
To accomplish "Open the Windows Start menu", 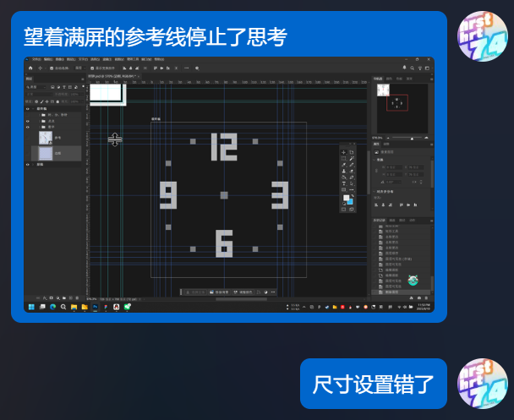I will 30,307.
